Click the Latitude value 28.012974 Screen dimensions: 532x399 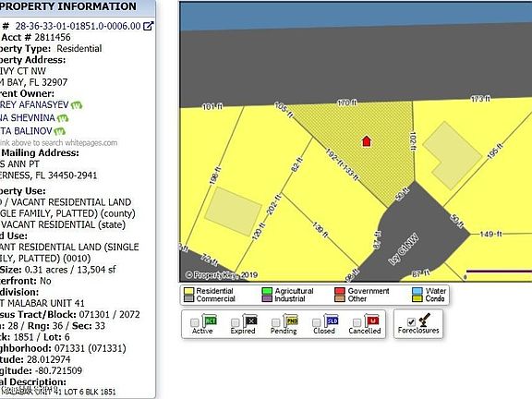[48, 359]
